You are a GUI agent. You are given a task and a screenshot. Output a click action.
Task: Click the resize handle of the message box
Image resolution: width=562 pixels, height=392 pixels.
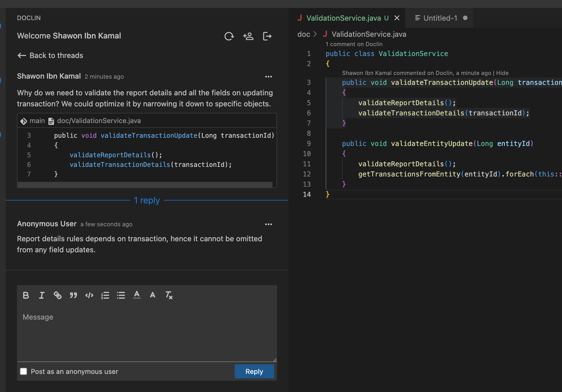coord(274,359)
